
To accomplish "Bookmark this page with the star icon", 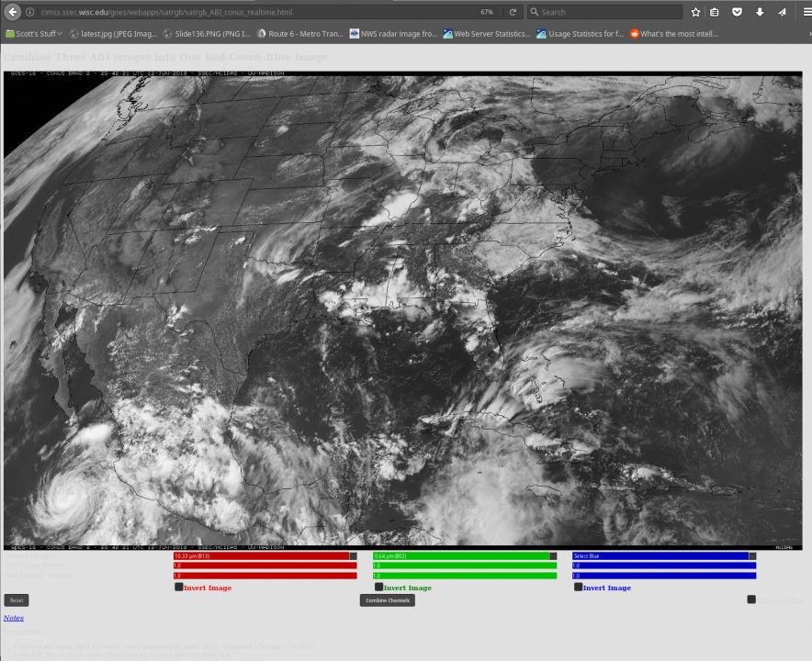I will click(695, 12).
